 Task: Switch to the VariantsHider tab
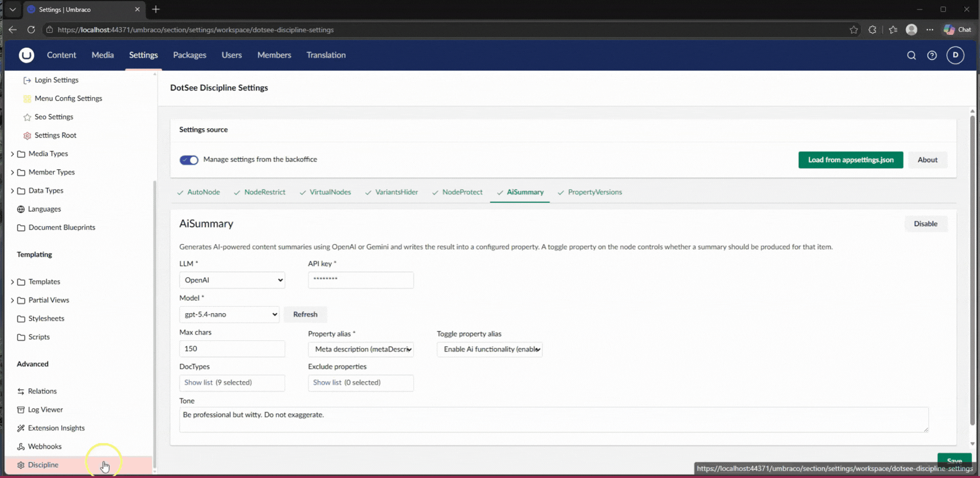(x=392, y=192)
